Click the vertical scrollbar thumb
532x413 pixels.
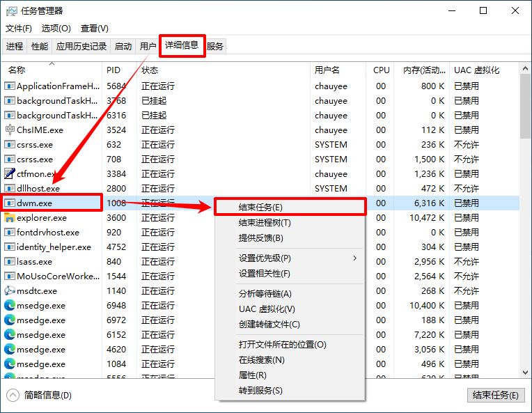point(525,107)
